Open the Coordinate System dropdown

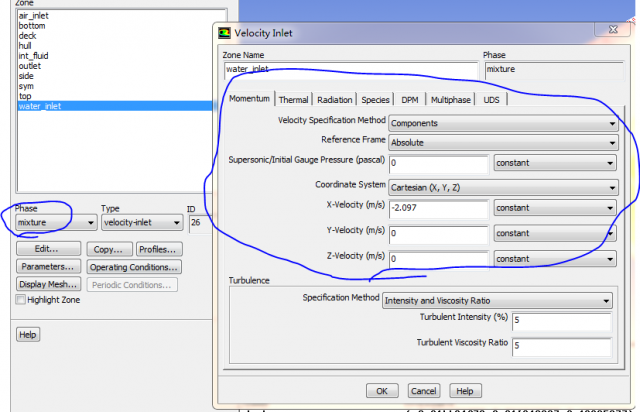pyautogui.click(x=502, y=187)
